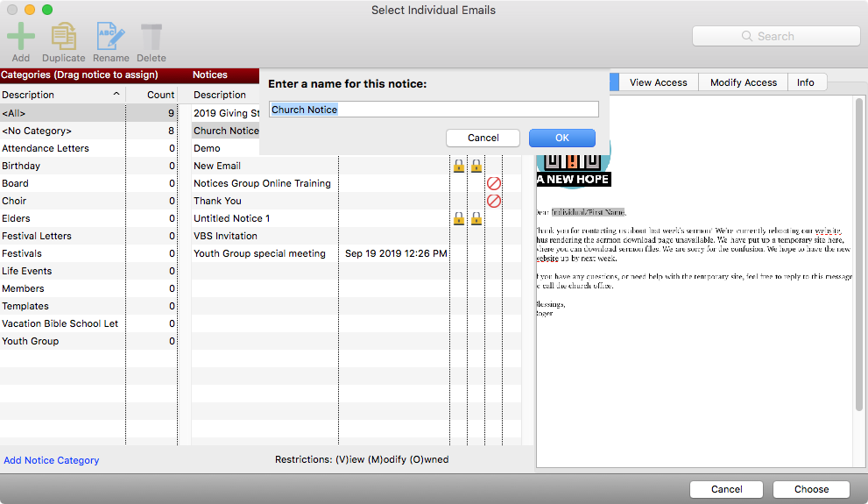Open the Info tab
The image size is (868, 504).
click(805, 82)
